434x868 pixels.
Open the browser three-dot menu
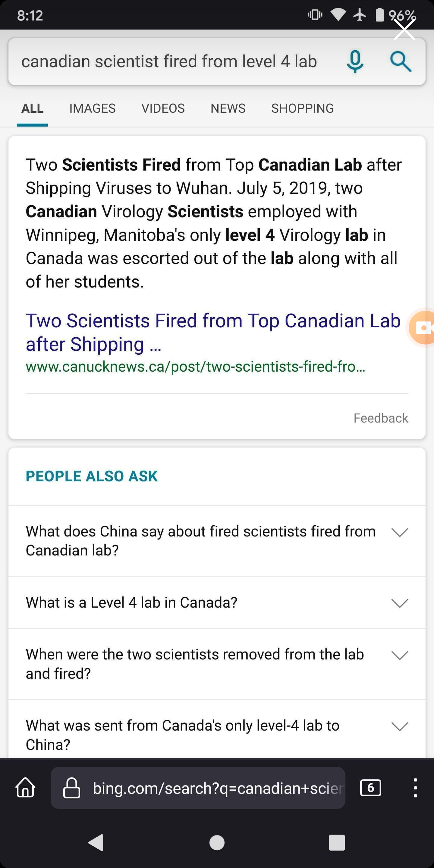(x=416, y=788)
